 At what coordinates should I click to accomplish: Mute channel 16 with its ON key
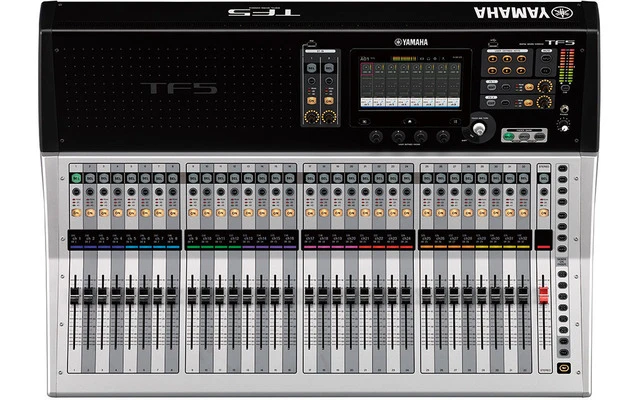pyautogui.click(x=290, y=213)
